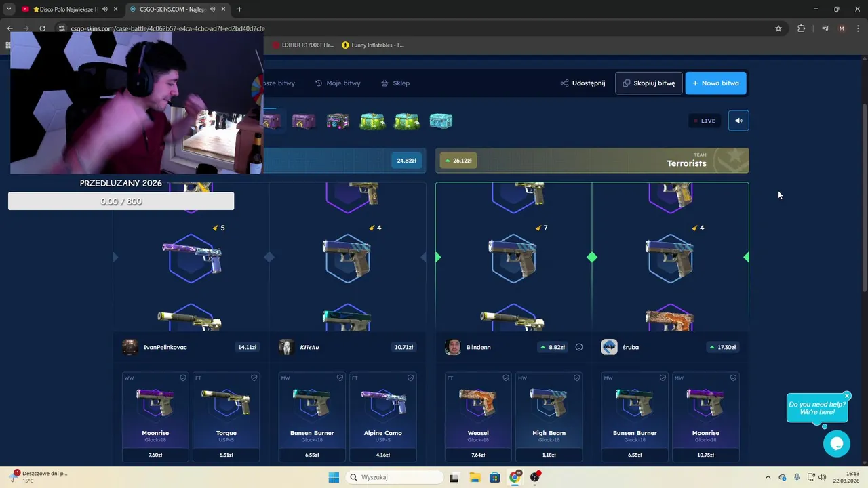Click Blindenn player avatar
The height and width of the screenshot is (488, 868).
point(453,347)
